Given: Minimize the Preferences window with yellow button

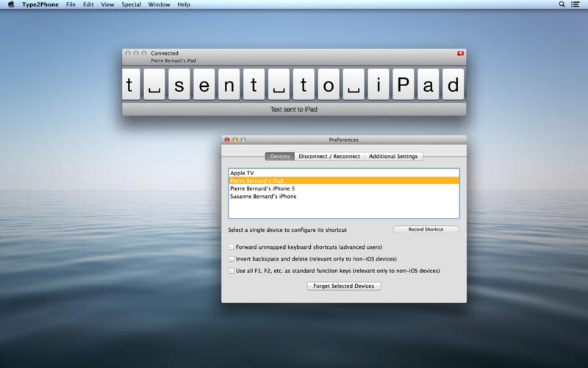Looking at the screenshot, I should click(235, 140).
